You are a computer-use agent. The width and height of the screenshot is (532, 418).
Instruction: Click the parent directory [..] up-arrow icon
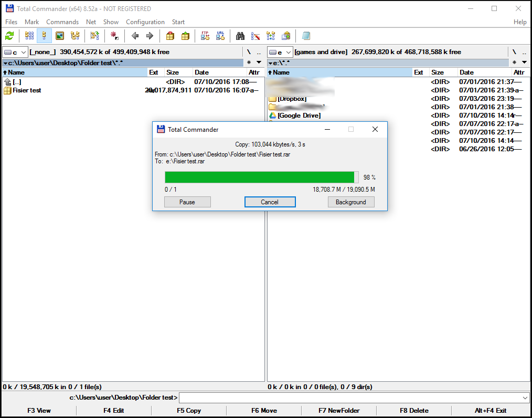(x=7, y=82)
